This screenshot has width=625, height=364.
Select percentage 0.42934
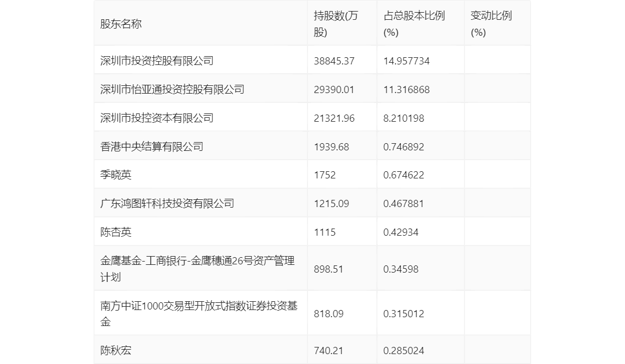point(401,232)
